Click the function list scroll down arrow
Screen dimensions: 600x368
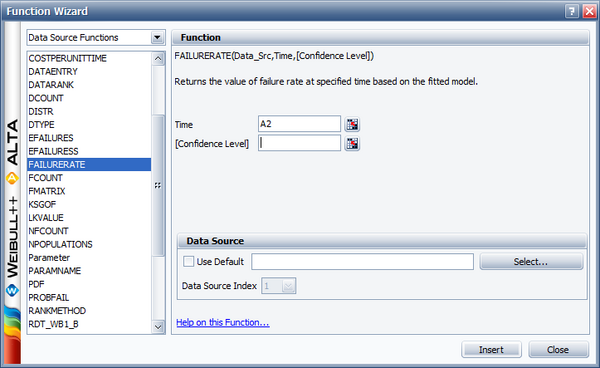tap(158, 327)
